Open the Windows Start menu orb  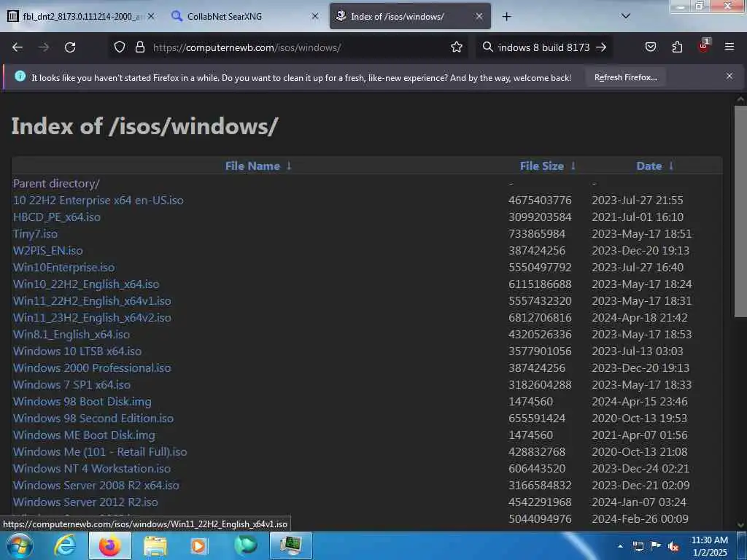(x=19, y=545)
